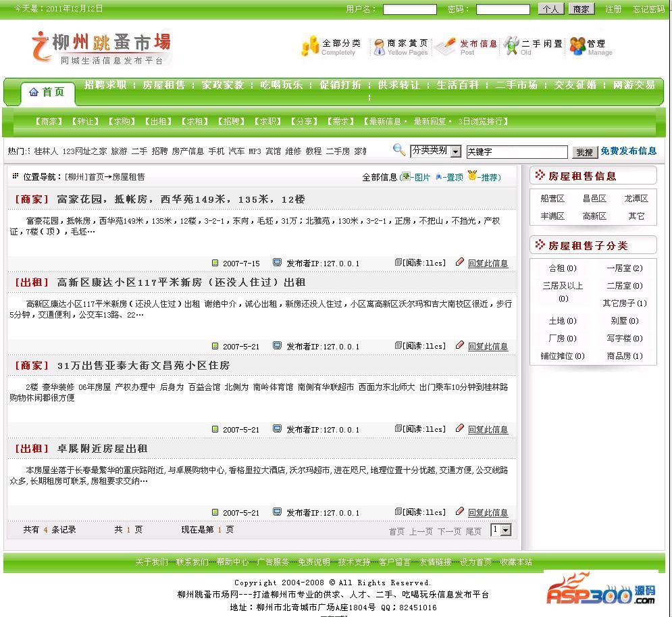Screen dimensions: 672x617
Task: Click 回复此信息 for 卓展附近 post
Action: pos(488,512)
